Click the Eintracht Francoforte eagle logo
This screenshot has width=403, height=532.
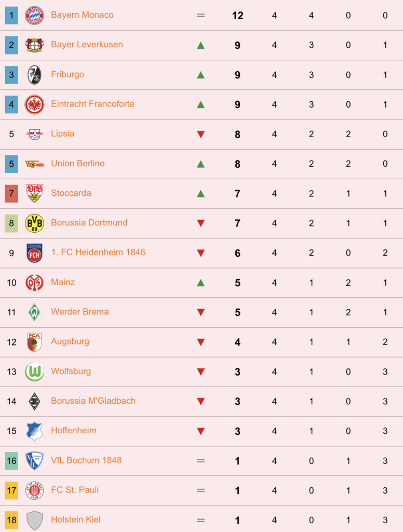pos(34,104)
